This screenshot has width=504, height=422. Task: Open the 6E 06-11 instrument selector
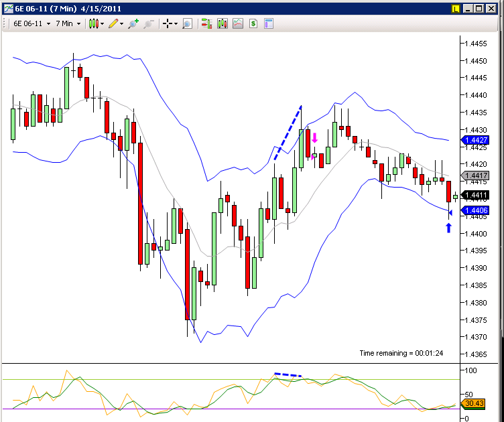(x=31, y=23)
